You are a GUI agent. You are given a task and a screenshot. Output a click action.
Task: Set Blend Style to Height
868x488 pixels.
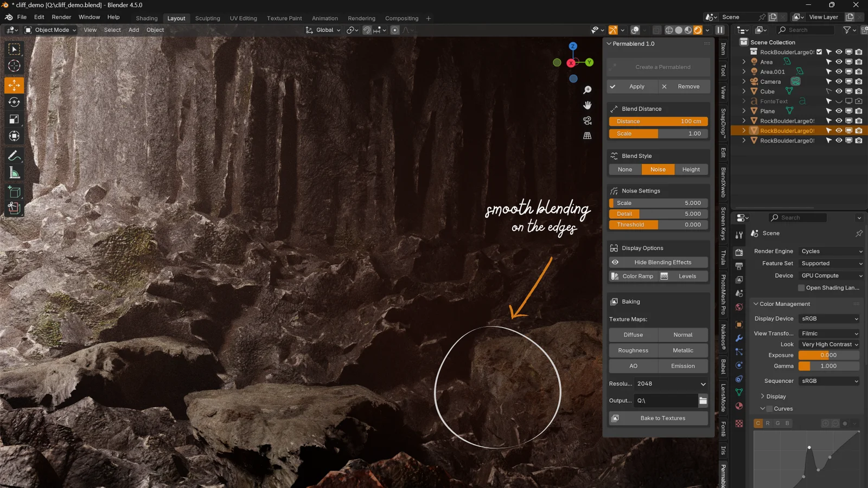point(691,169)
